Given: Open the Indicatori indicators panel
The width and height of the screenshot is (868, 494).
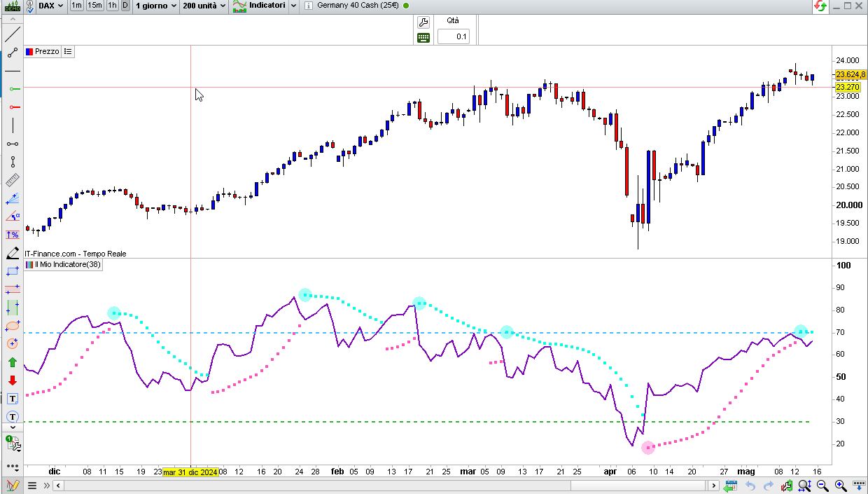Looking at the screenshot, I should [x=259, y=6].
